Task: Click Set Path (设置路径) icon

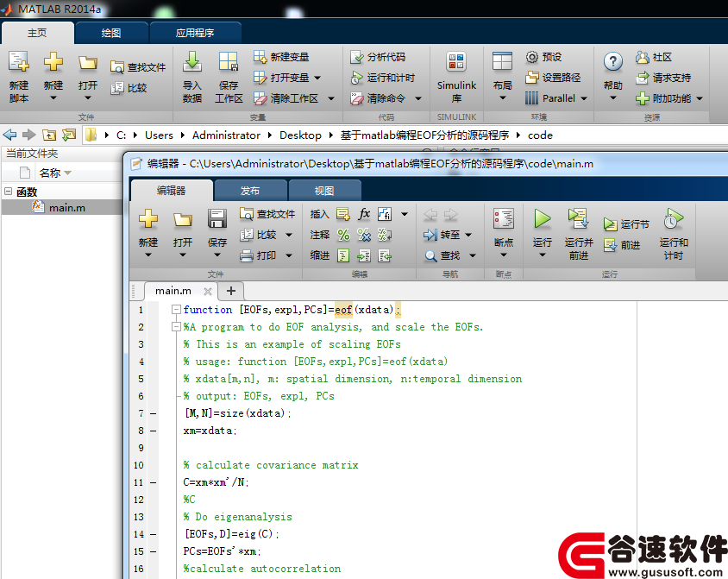Action: [x=531, y=78]
